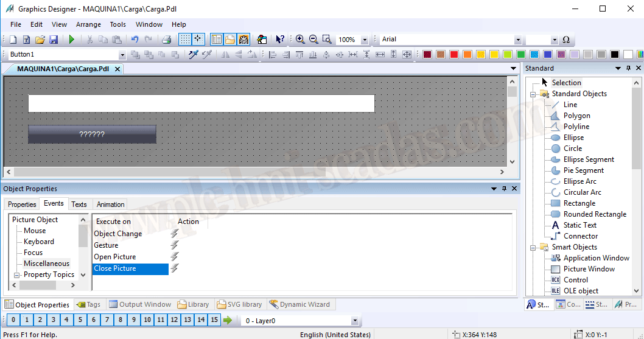Start runtime with the green play icon
The width and height of the screenshot is (644, 339).
71,40
